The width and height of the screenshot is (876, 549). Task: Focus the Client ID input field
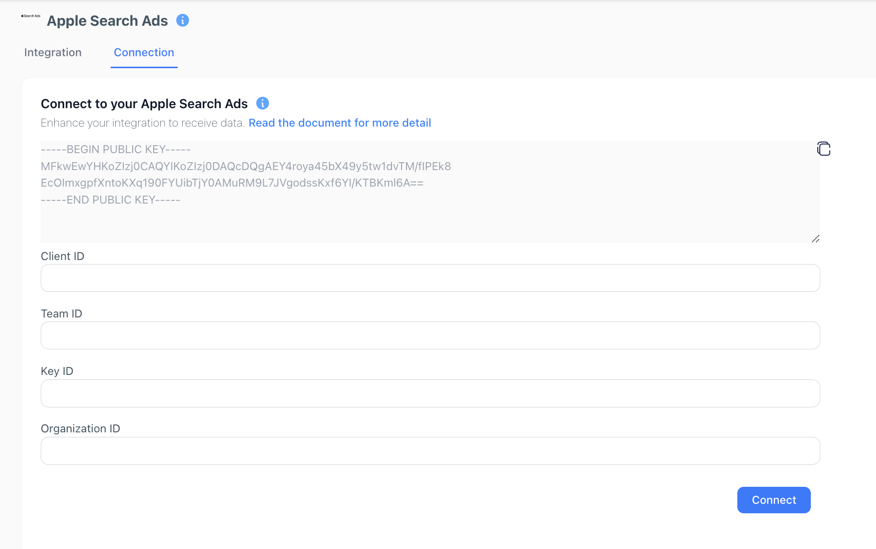pyautogui.click(x=430, y=278)
